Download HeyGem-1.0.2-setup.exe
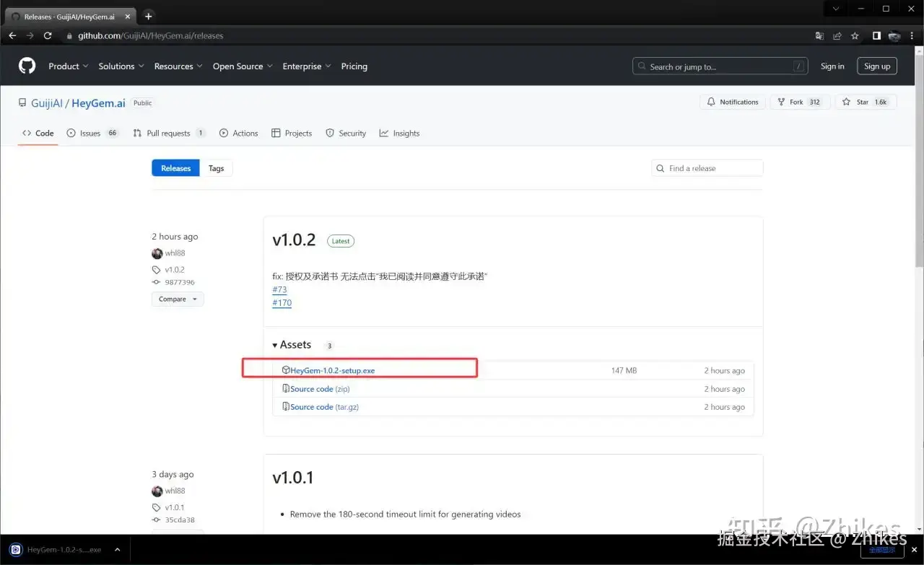Viewport: 924px width, 565px height. coord(333,370)
